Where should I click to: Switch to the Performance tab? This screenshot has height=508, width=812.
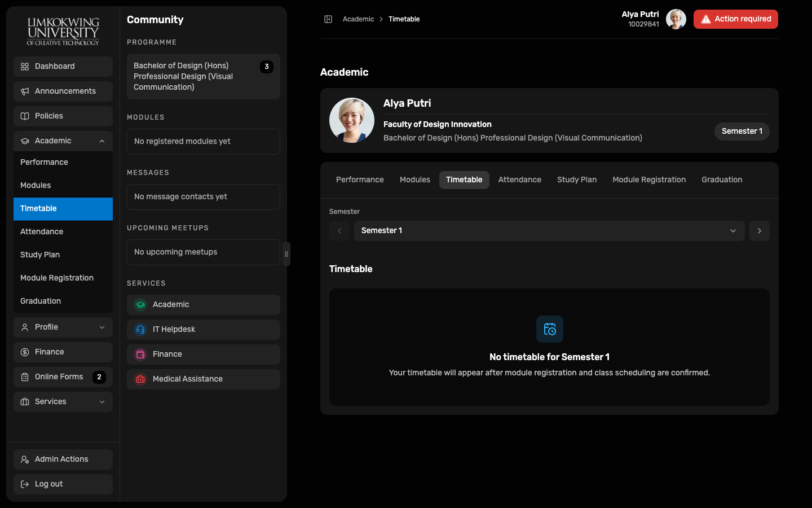[360, 180]
